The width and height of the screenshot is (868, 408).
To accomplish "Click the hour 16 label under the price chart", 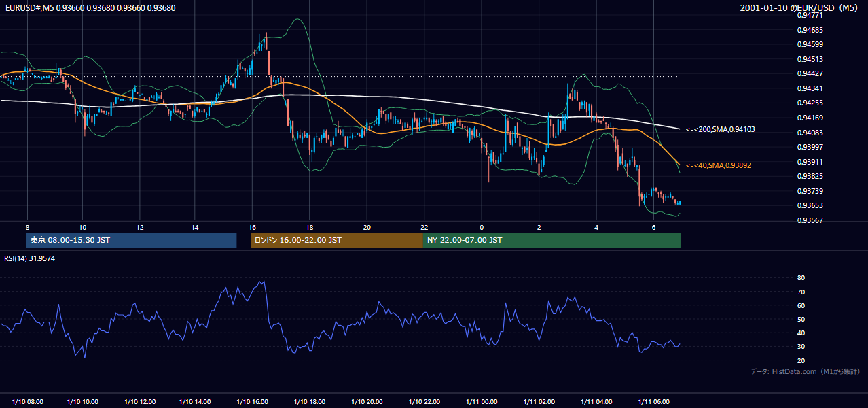I will coord(252,227).
